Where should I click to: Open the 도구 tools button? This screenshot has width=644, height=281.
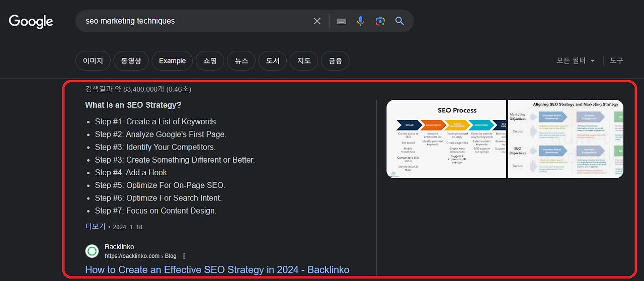click(x=616, y=60)
